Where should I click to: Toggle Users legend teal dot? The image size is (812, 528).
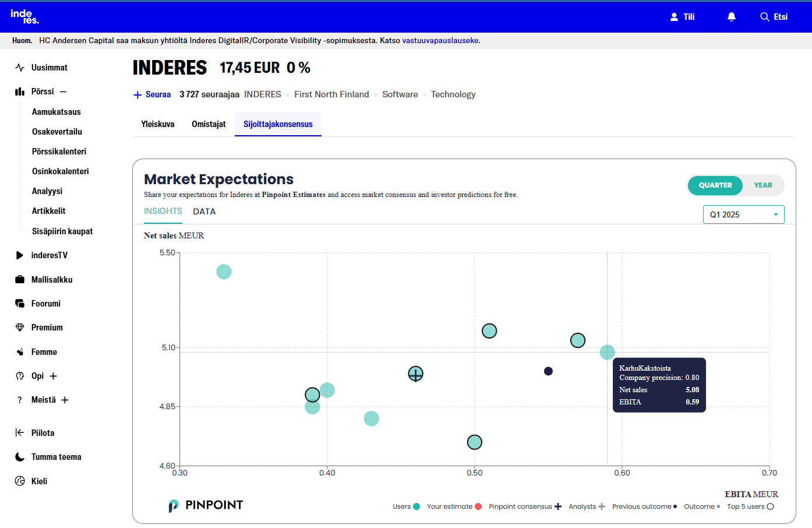[x=416, y=506]
